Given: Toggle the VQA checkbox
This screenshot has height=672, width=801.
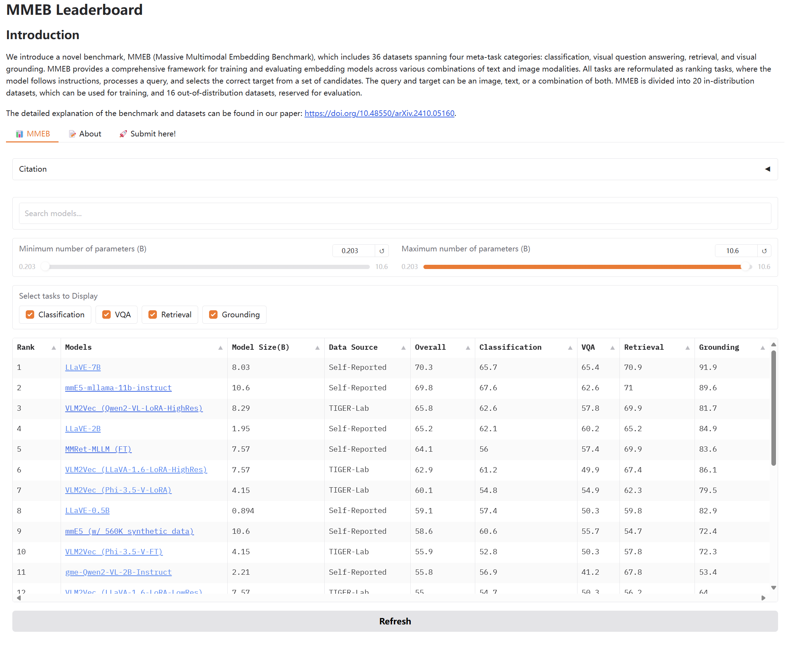Looking at the screenshot, I should [106, 314].
